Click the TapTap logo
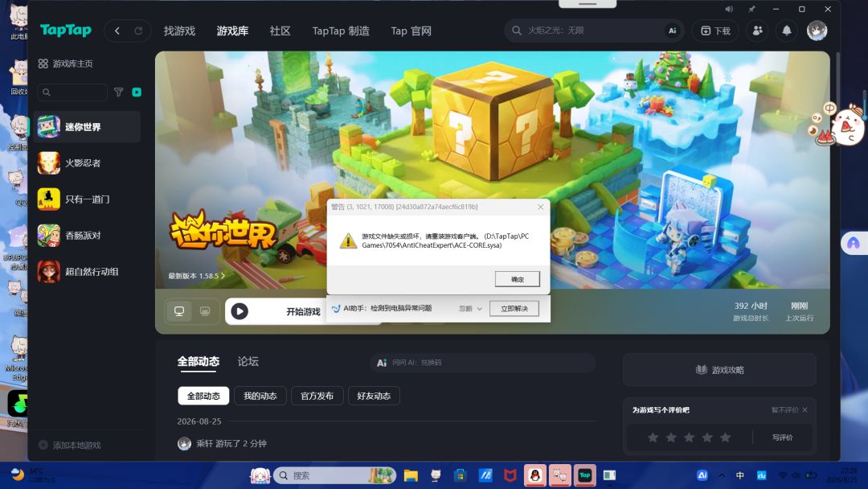 65,31
